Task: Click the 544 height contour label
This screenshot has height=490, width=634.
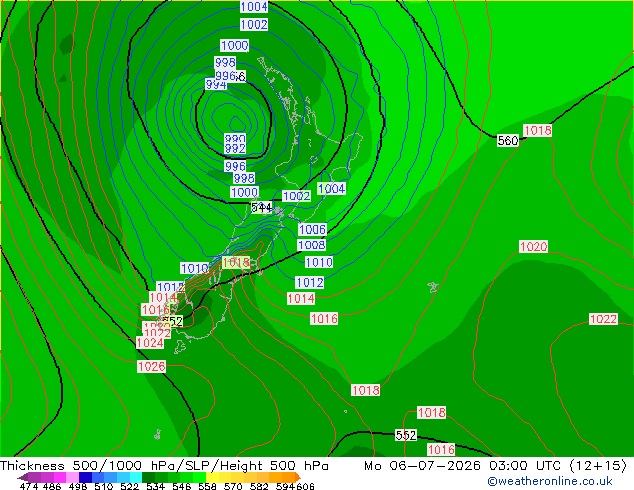Action: click(261, 208)
